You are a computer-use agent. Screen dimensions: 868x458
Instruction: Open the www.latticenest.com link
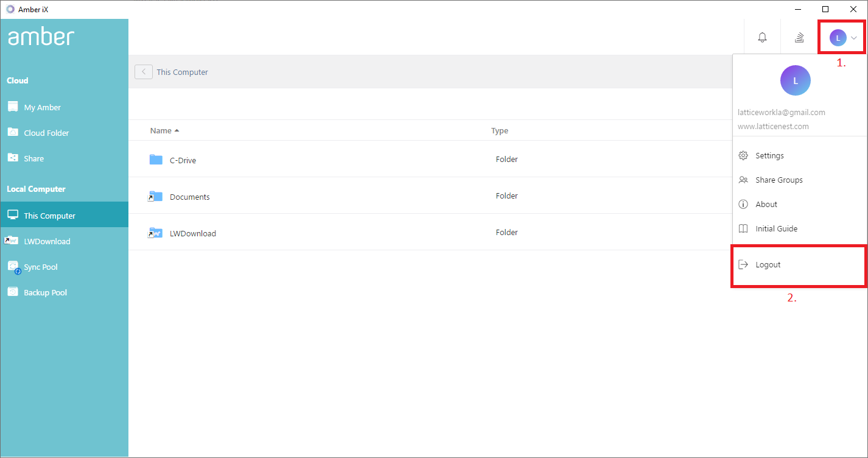coord(772,126)
